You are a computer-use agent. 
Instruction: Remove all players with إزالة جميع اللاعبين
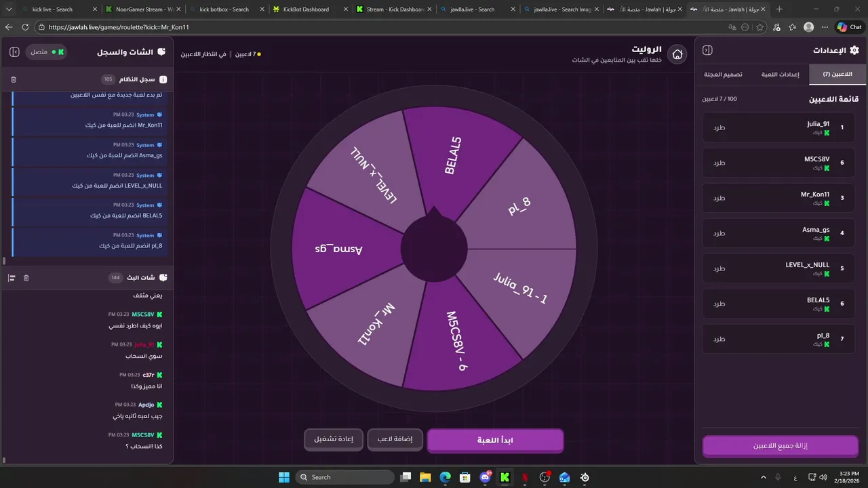[781, 447]
